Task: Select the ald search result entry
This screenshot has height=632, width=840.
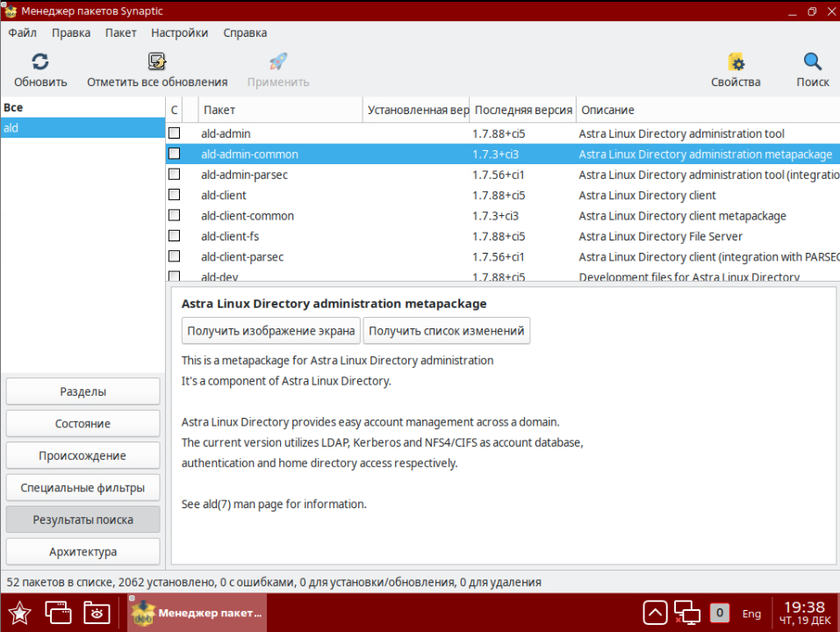Action: click(x=83, y=128)
